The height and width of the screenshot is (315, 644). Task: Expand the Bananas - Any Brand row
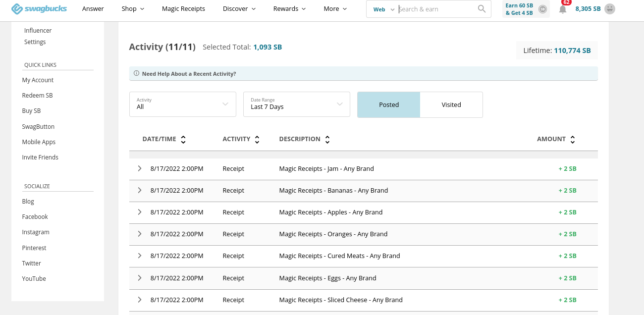pyautogui.click(x=140, y=190)
